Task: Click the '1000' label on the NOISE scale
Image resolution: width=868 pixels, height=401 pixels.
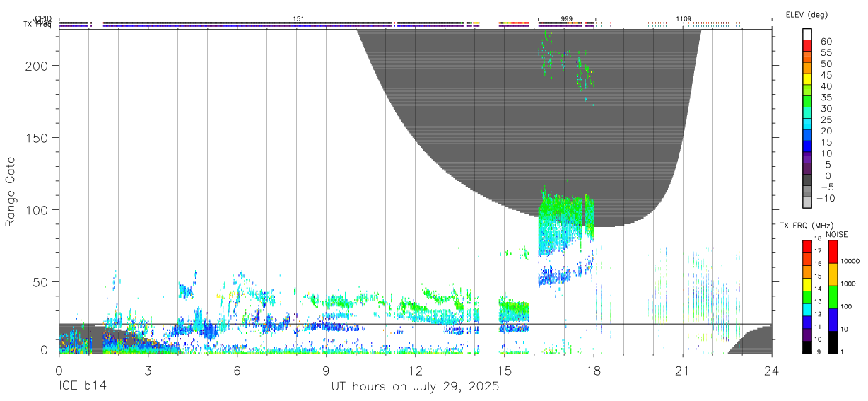Action: pyautogui.click(x=848, y=284)
